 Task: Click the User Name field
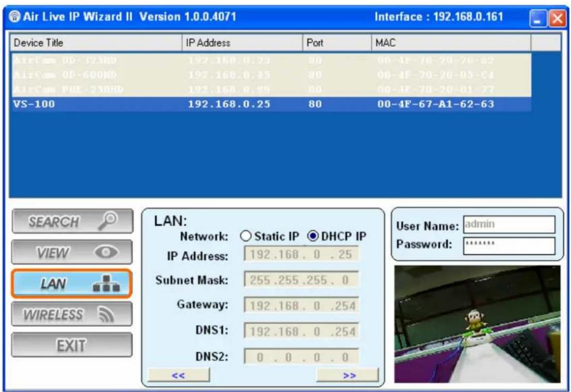509,224
